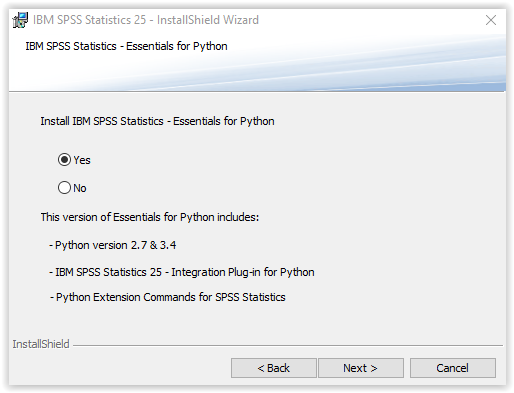
Task: Proceed by clicking Next button
Action: click(x=361, y=368)
